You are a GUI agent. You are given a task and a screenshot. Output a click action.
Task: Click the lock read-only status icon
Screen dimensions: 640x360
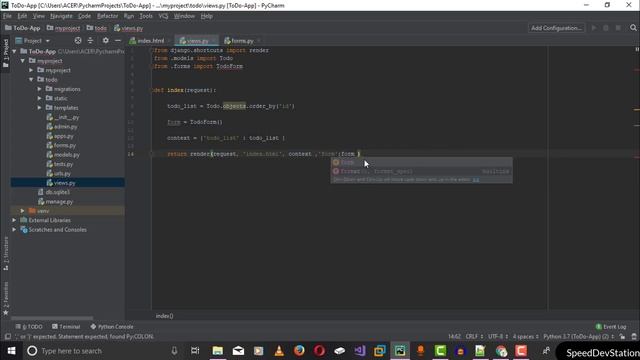pos(622,337)
